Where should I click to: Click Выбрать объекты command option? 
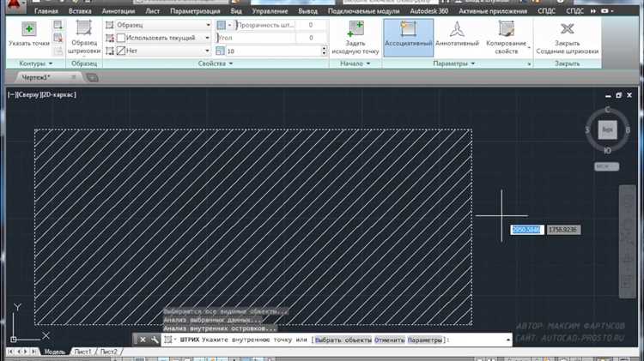343,340
